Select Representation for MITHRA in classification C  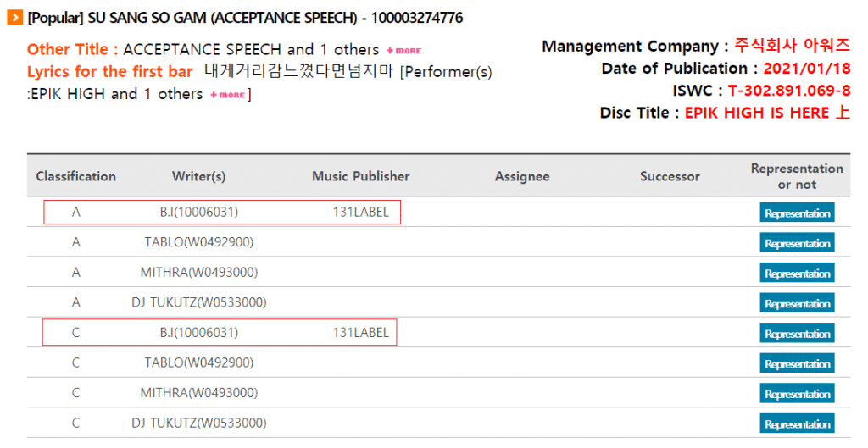coord(797,394)
